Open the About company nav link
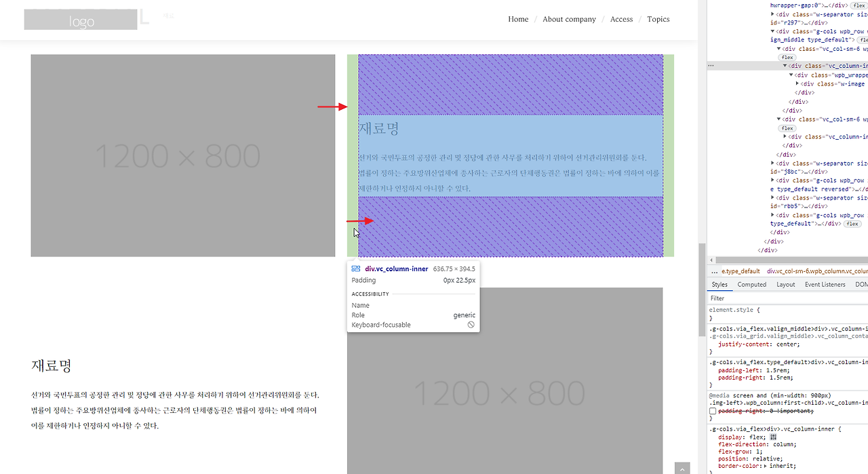Viewport: 868px width, 474px height. [x=569, y=19]
